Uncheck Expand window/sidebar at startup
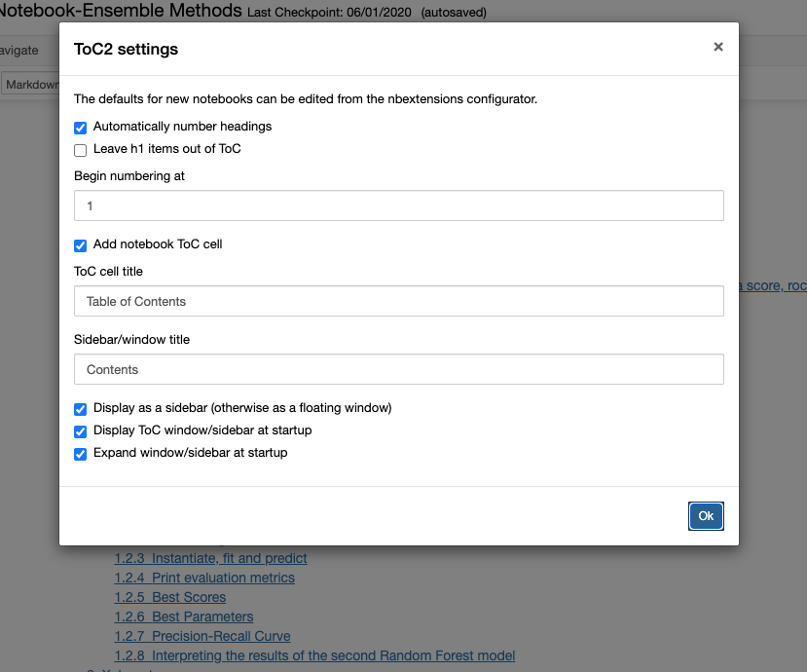This screenshot has width=807, height=672. pos(81,453)
